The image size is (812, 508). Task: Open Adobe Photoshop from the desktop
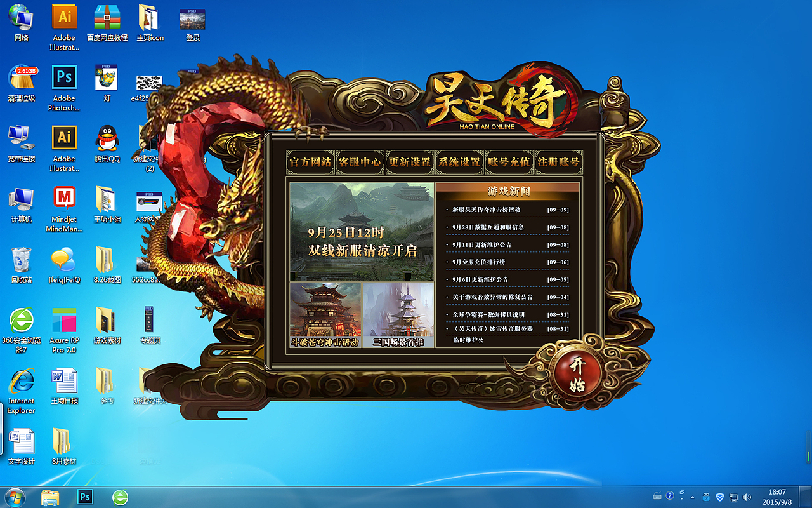tap(63, 77)
